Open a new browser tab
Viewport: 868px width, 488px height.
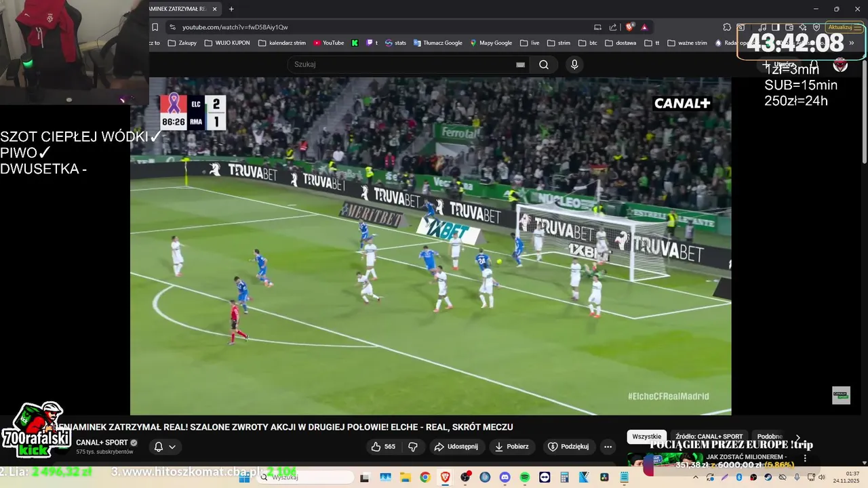pyautogui.click(x=231, y=9)
